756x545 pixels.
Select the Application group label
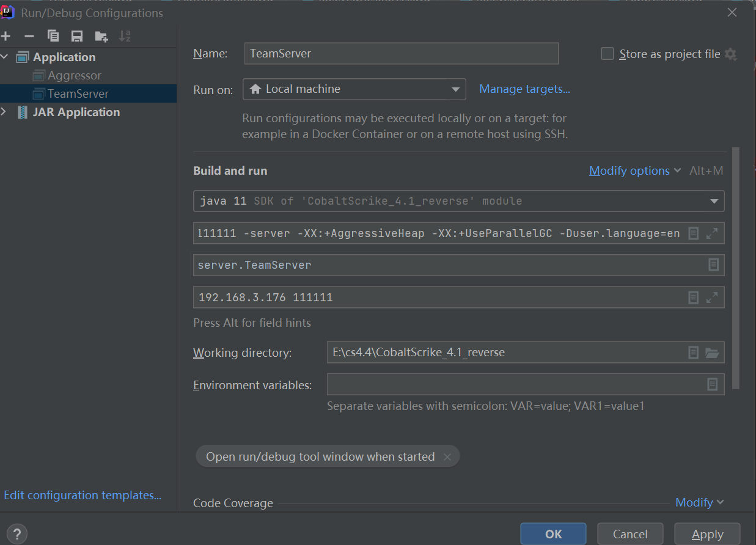tap(64, 57)
